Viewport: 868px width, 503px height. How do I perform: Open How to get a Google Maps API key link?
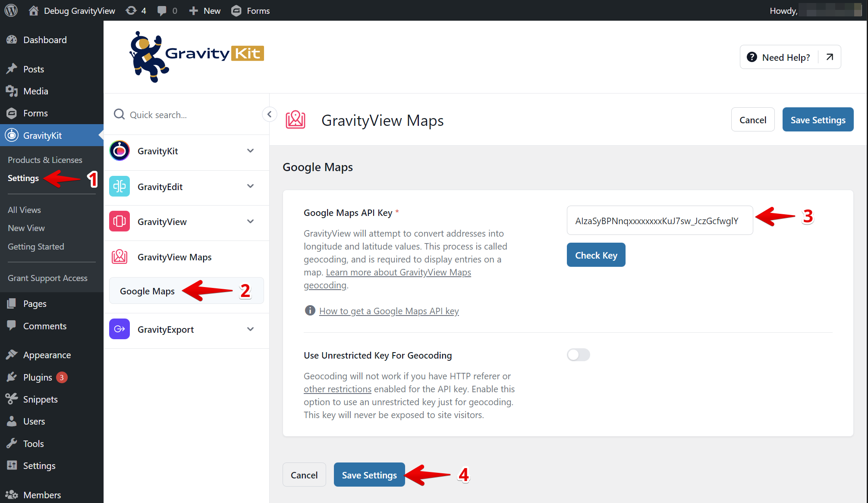[389, 311]
